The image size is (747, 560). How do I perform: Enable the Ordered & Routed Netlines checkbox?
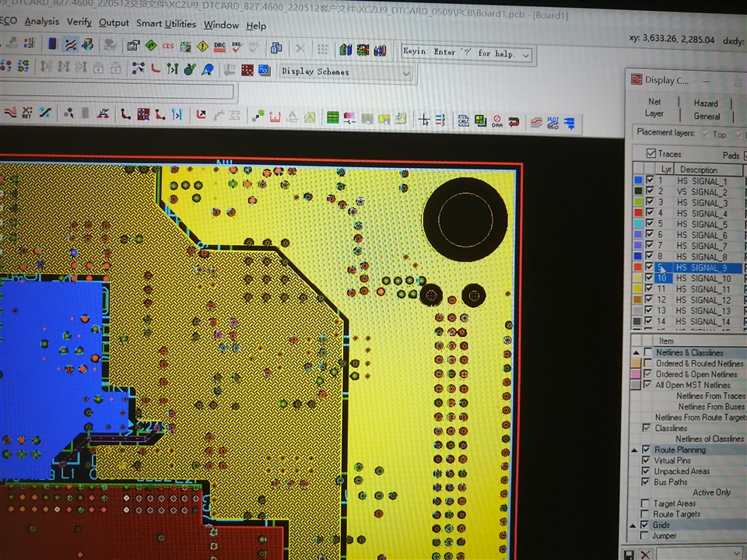click(647, 363)
